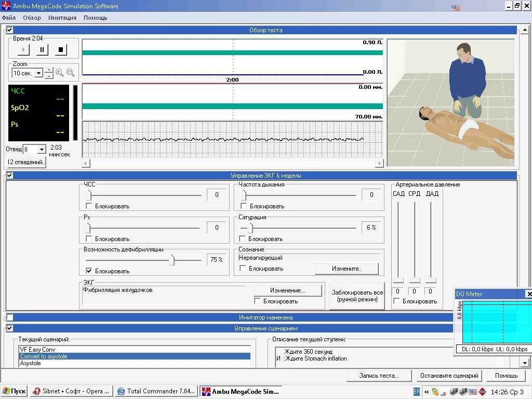
Task: Check Блокировать under Сатурация
Action: pos(242,238)
